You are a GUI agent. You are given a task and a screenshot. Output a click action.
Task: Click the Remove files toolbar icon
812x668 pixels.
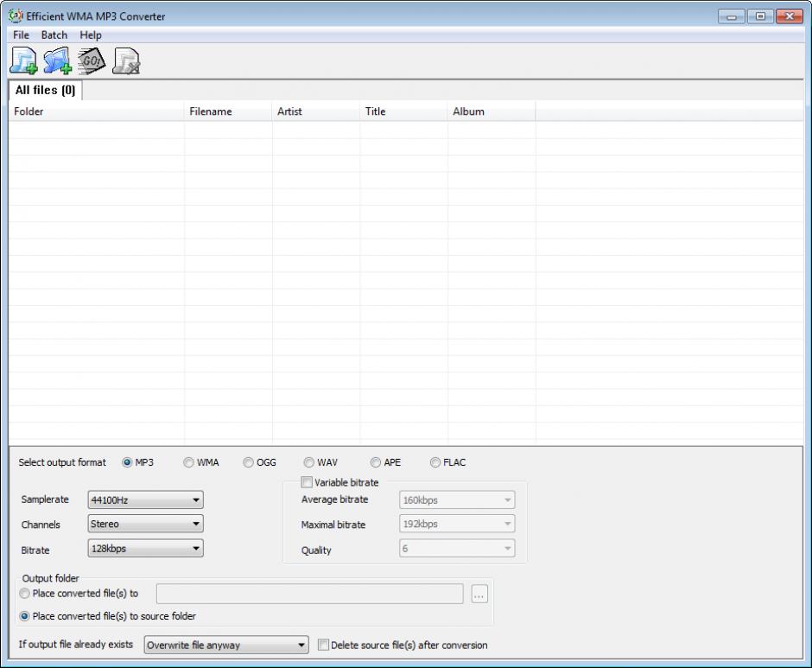click(x=126, y=60)
